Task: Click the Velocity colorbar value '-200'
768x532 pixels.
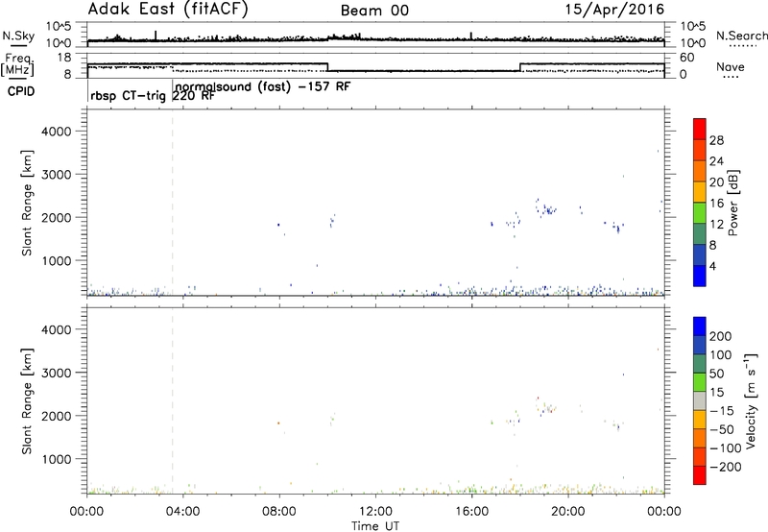Action: click(x=726, y=467)
